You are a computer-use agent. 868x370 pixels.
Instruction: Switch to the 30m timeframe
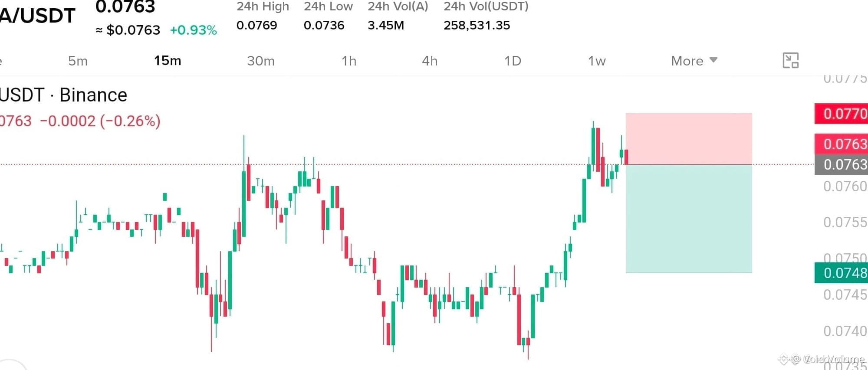pos(261,61)
